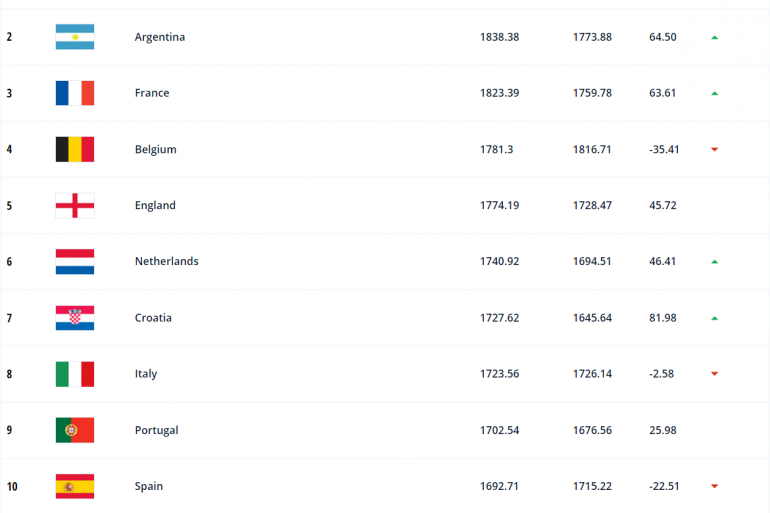The height and width of the screenshot is (513, 770).
Task: Click the Argentina flag icon
Action: tap(74, 37)
